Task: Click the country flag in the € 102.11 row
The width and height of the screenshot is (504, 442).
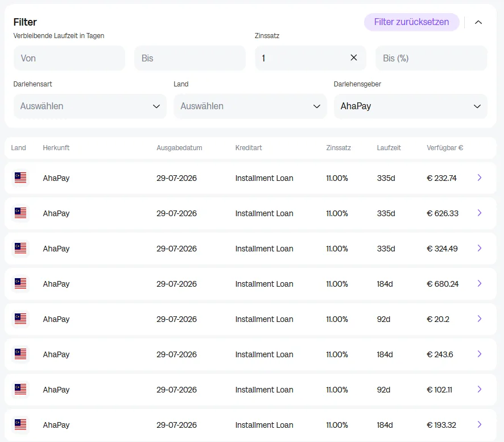Action: click(20, 390)
